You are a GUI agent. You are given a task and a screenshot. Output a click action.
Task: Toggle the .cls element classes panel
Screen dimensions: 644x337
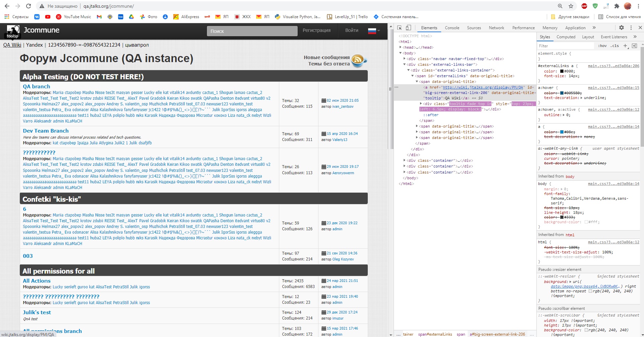[614, 46]
